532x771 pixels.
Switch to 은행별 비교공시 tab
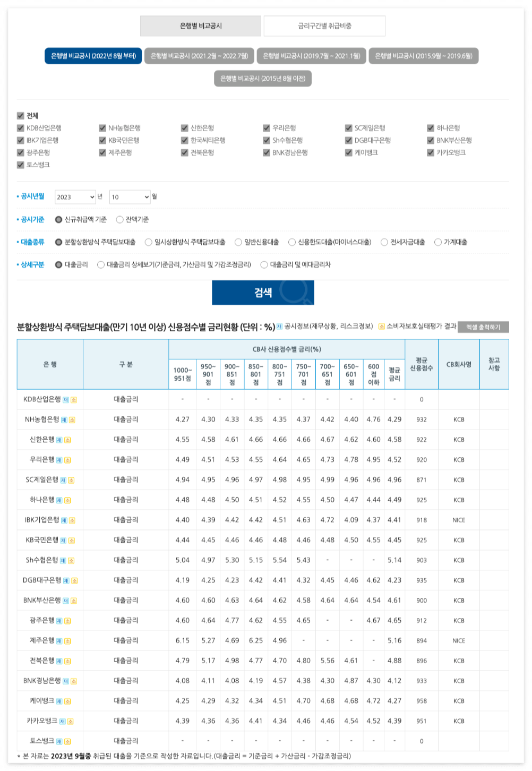[201, 26]
